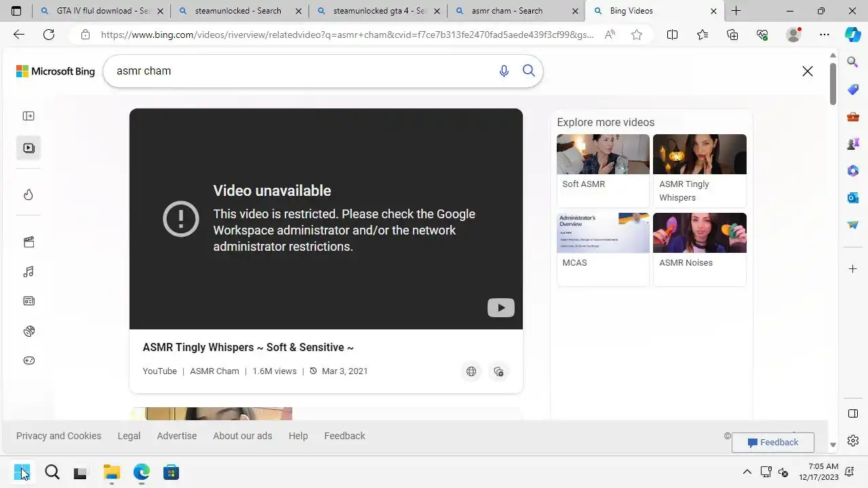Open About our ads link
The image size is (868, 488).
pos(243,436)
